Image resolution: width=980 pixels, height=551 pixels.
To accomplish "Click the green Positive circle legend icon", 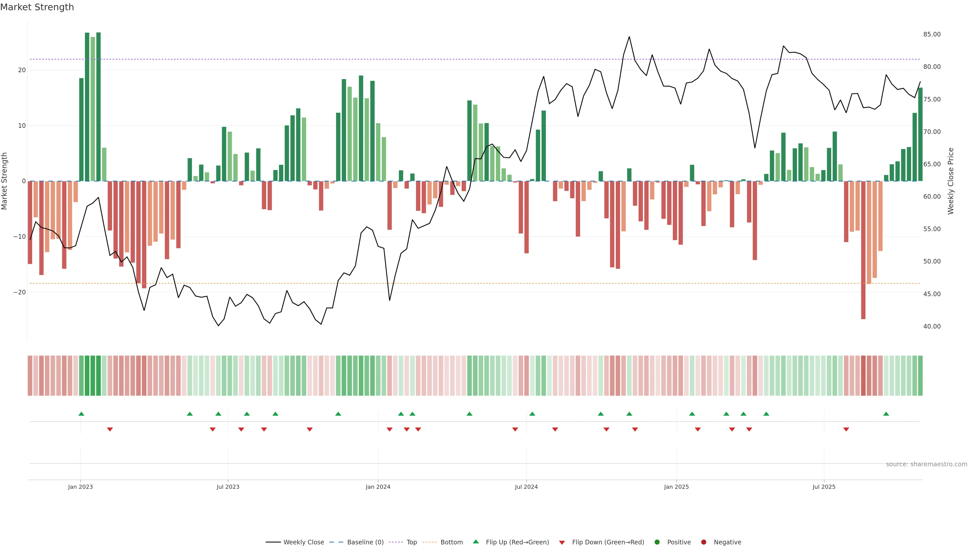I will coord(657,542).
